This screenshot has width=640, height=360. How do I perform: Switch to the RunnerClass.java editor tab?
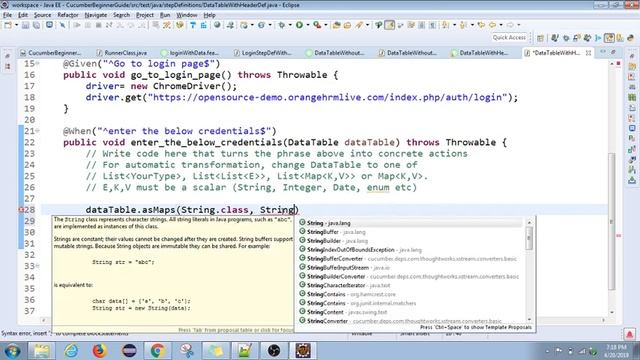[x=121, y=53]
